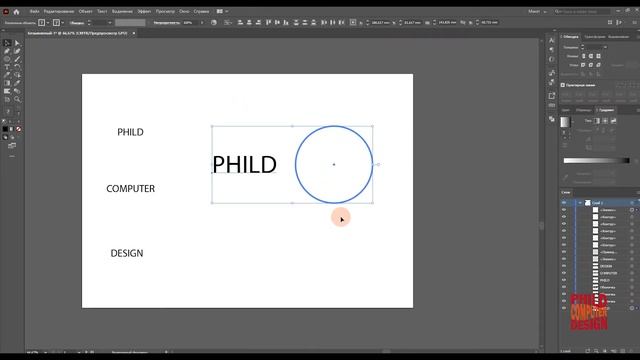The height and width of the screenshot is (360, 640).
Task: Select the Pen tool
Action: pyautogui.click(x=7, y=51)
